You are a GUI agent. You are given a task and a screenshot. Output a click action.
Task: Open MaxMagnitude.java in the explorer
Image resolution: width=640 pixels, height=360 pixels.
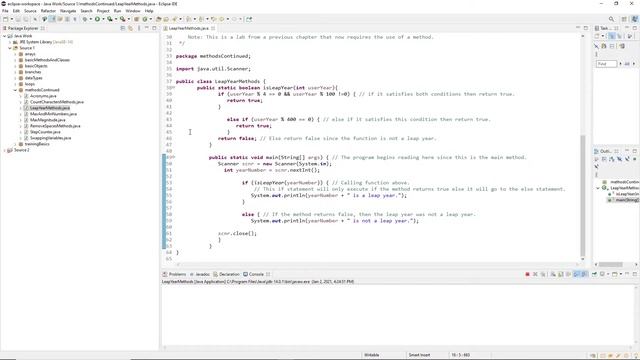point(48,120)
